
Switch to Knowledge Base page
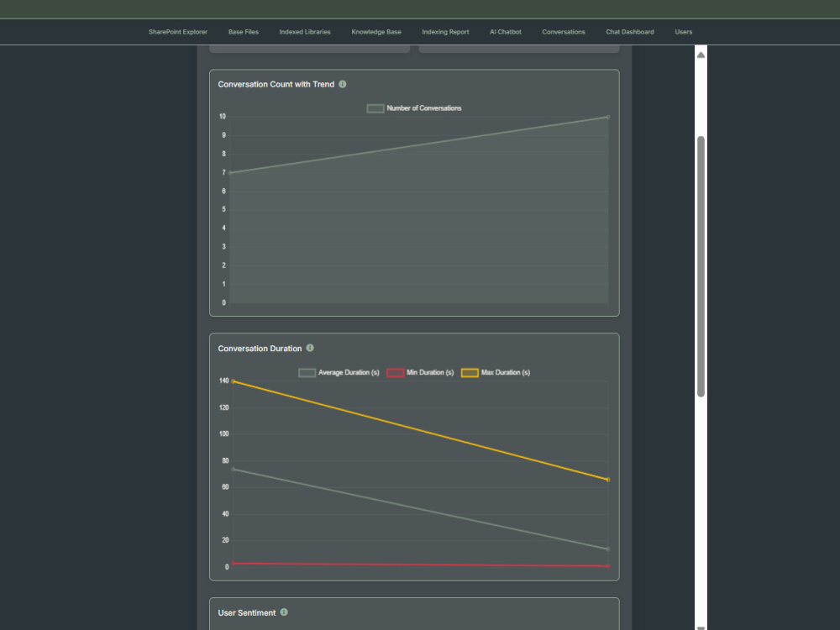376,32
